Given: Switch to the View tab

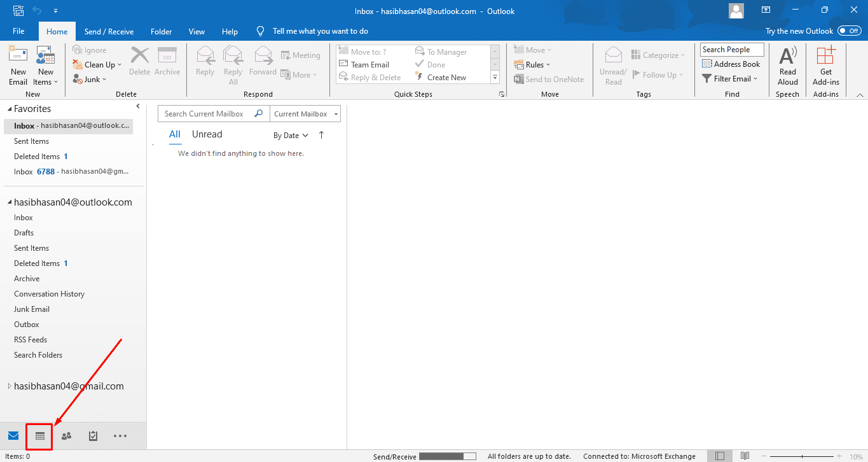Looking at the screenshot, I should tap(197, 31).
